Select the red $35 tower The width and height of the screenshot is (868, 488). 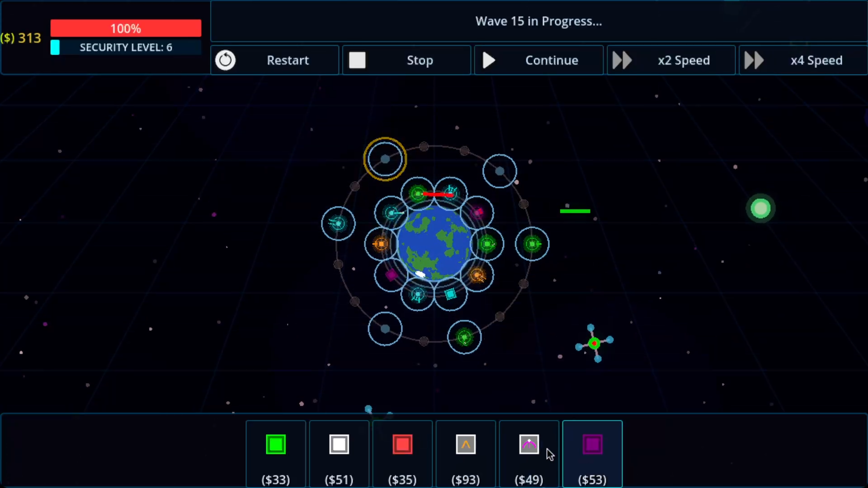tap(402, 445)
